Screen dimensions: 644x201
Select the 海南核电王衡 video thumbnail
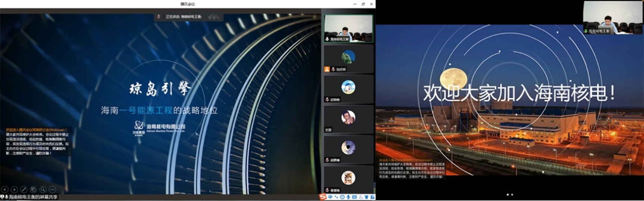pos(348,28)
